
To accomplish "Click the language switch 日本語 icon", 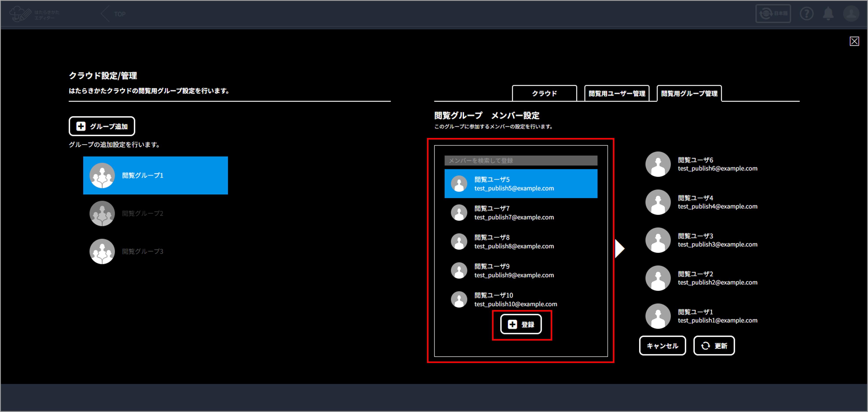I will (x=773, y=14).
